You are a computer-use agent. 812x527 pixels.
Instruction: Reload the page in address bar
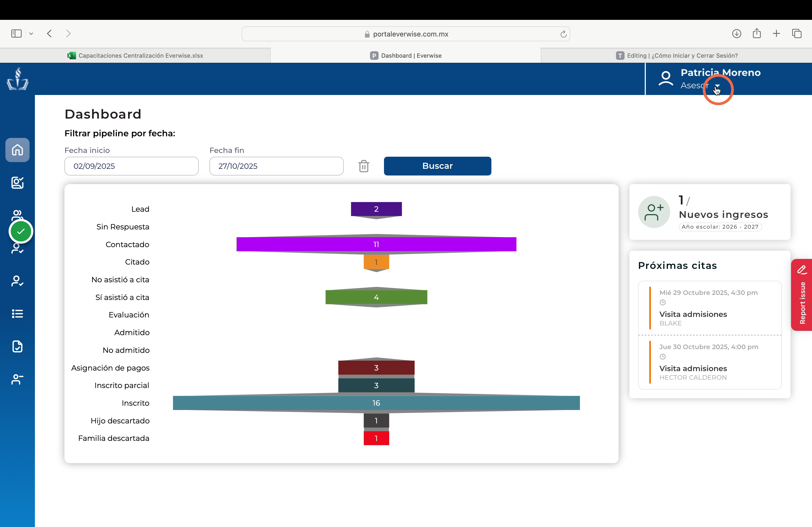click(563, 34)
